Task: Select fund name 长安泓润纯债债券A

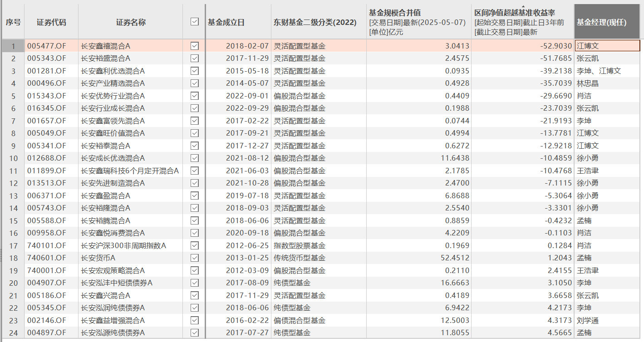Action: tap(113, 308)
